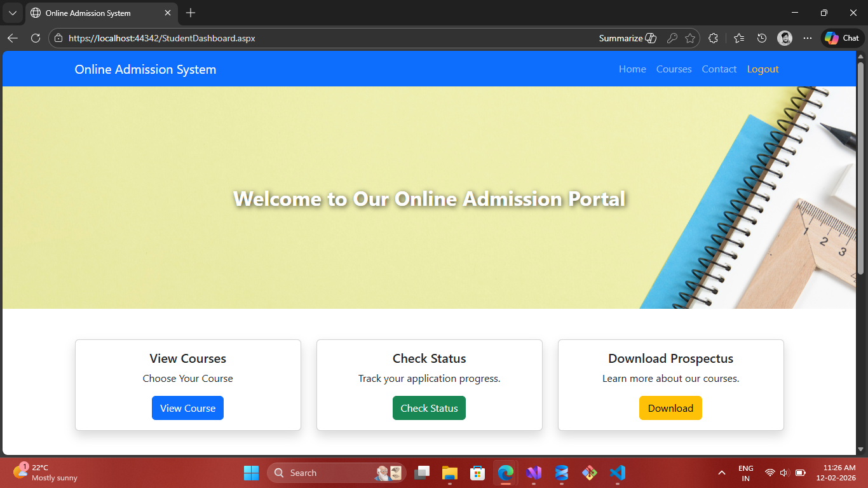The height and width of the screenshot is (488, 868).
Task: Refresh the page with the reload icon
Action: point(36,38)
